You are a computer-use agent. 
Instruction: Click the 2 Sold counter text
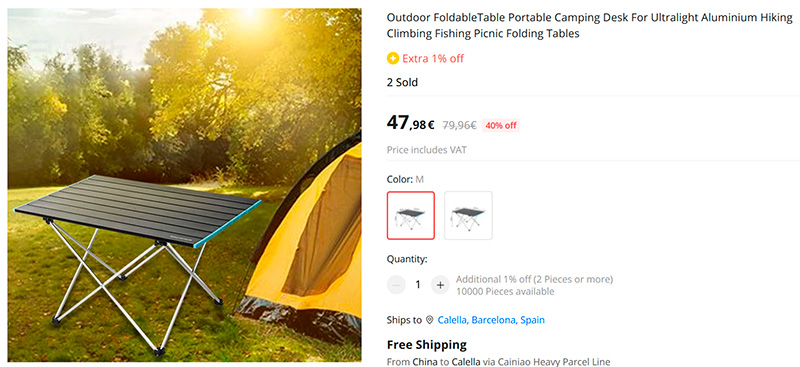pos(402,82)
